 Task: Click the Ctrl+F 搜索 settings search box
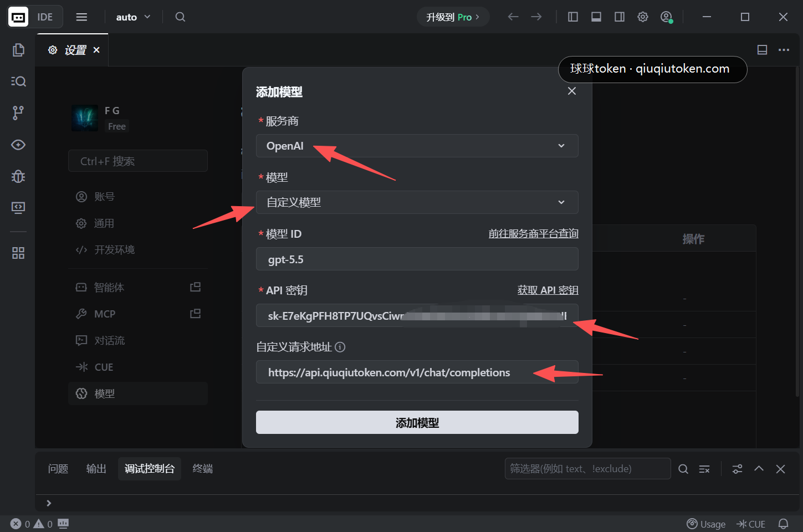(138, 161)
